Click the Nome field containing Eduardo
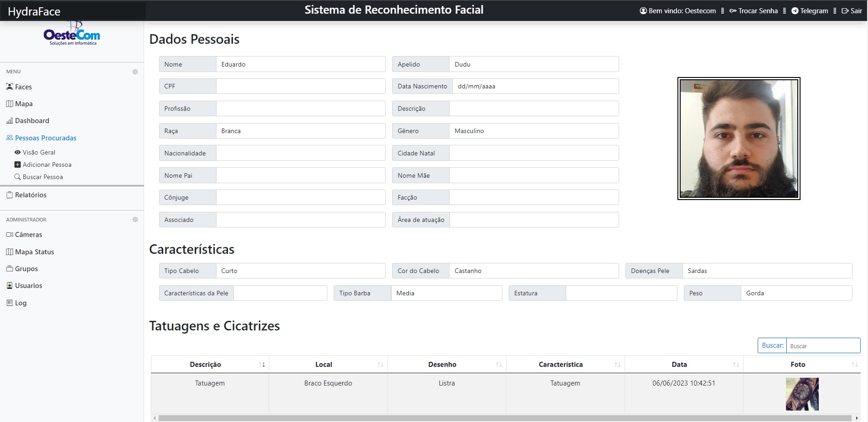This screenshot has height=422, width=868. point(300,64)
